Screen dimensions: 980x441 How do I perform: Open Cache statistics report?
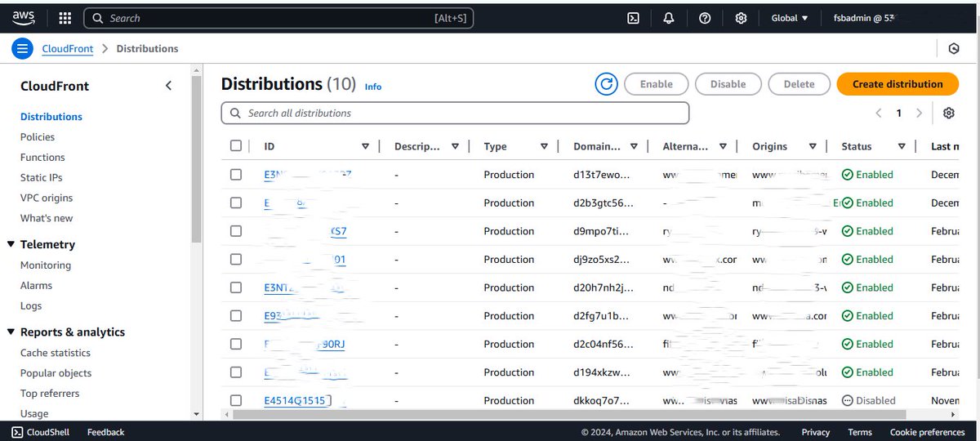click(x=56, y=353)
